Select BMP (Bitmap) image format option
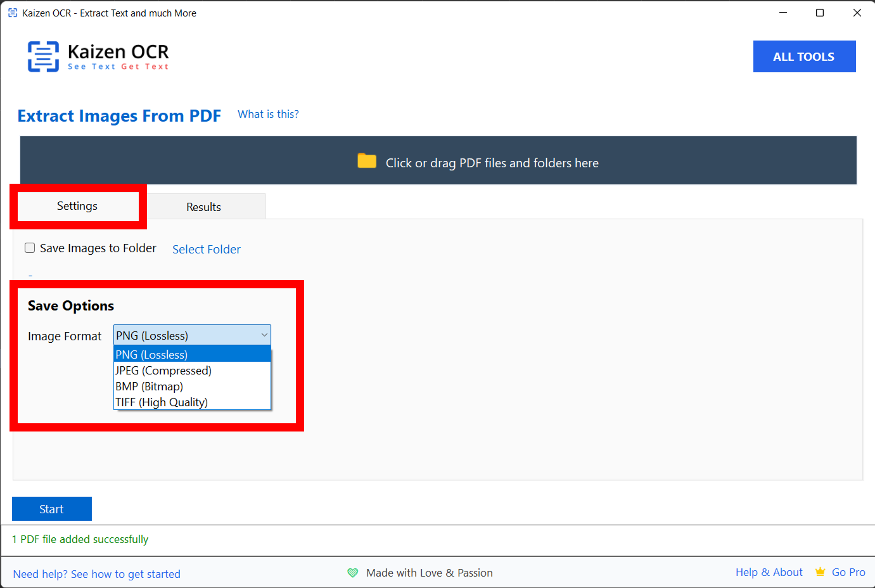The width and height of the screenshot is (875, 588). coord(150,387)
